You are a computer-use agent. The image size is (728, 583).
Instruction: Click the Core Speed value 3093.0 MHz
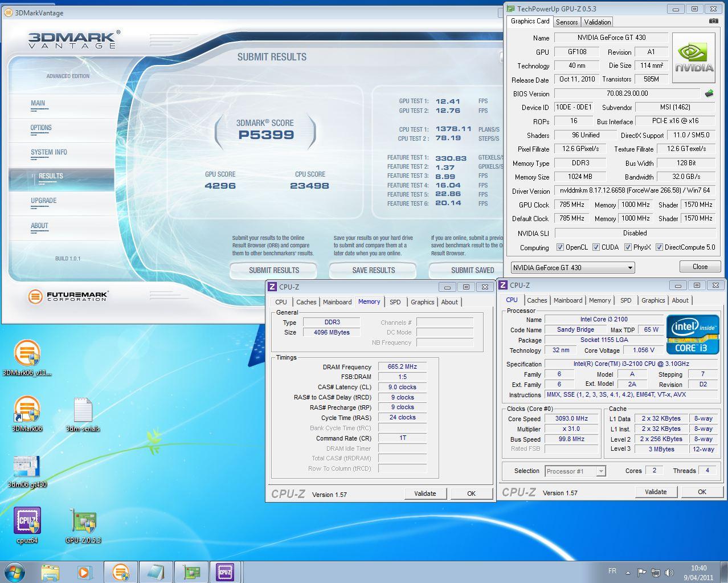click(x=571, y=418)
